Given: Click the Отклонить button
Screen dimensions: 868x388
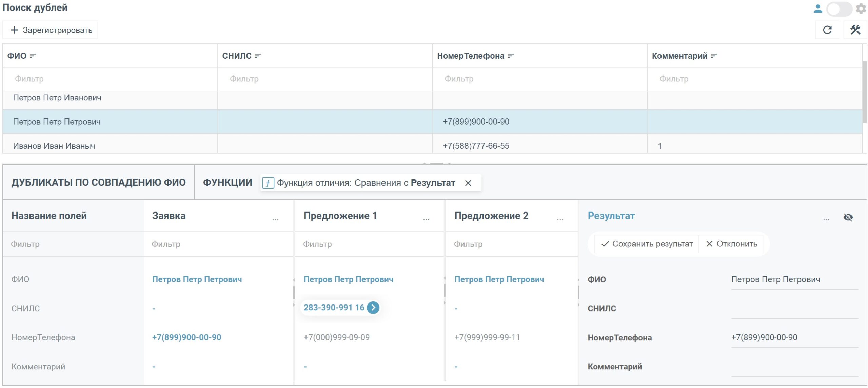Looking at the screenshot, I should coord(731,244).
